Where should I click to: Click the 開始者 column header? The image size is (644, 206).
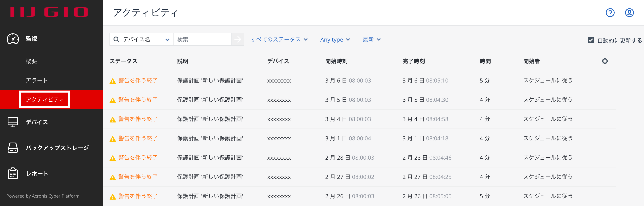[532, 61]
